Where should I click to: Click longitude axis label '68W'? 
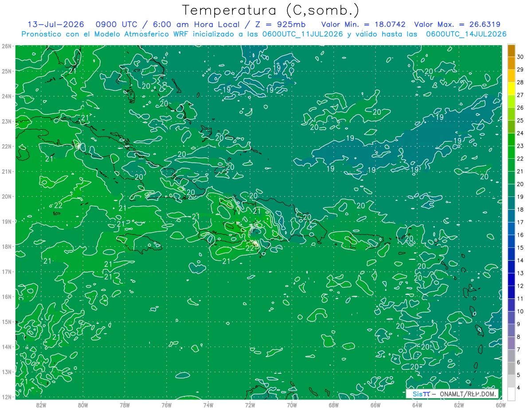point(334,405)
